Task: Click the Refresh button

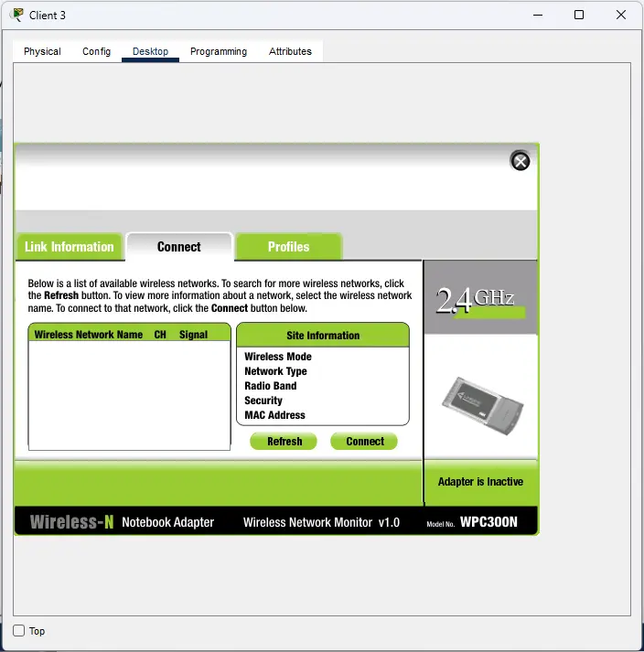Action: pyautogui.click(x=284, y=441)
